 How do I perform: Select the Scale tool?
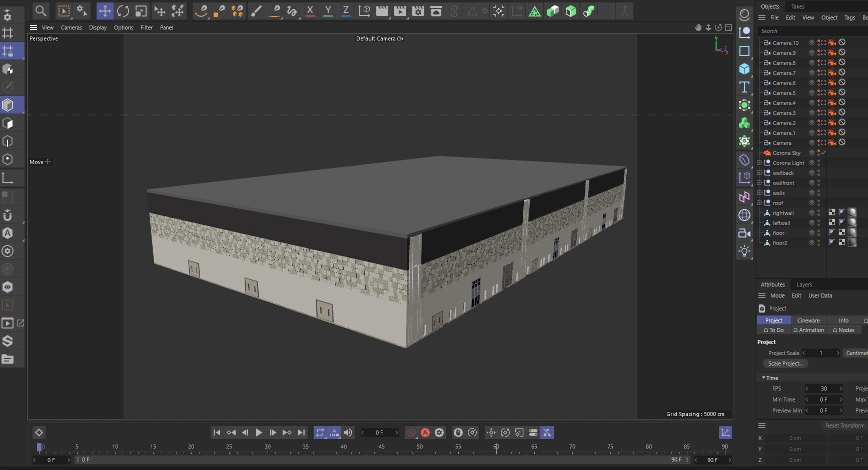[x=141, y=11]
